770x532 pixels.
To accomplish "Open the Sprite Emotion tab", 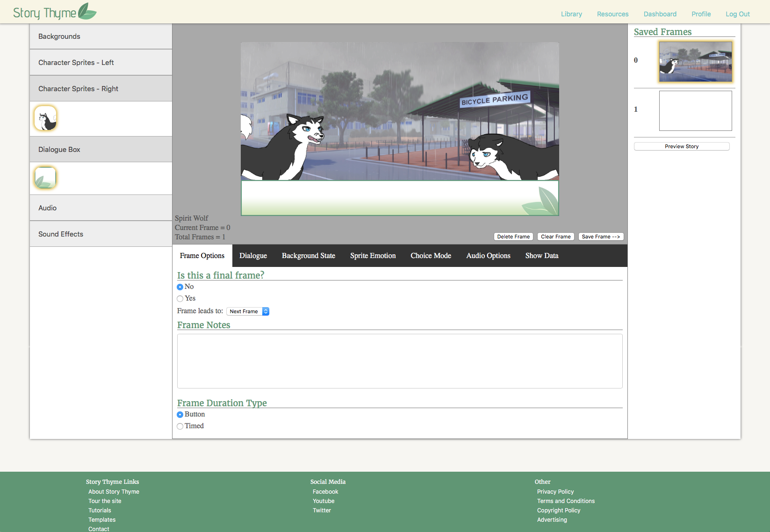I will (373, 256).
